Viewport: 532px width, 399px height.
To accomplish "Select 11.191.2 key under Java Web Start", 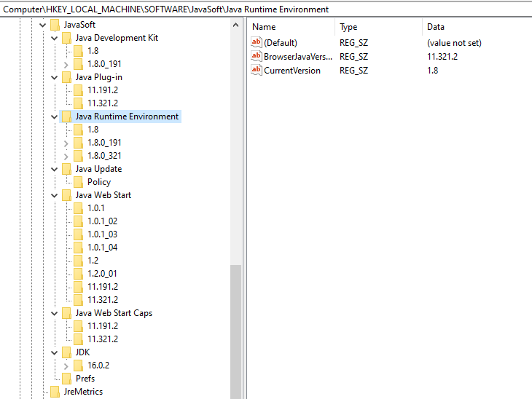I will click(x=103, y=287).
